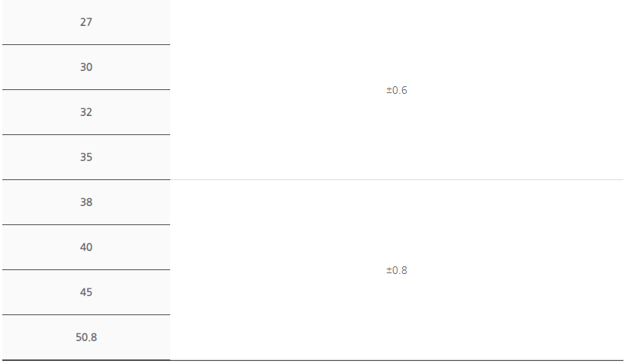Image resolution: width=628 pixels, height=364 pixels.
Task: Click the bottom table border under ±0.8
Action: 397,360
